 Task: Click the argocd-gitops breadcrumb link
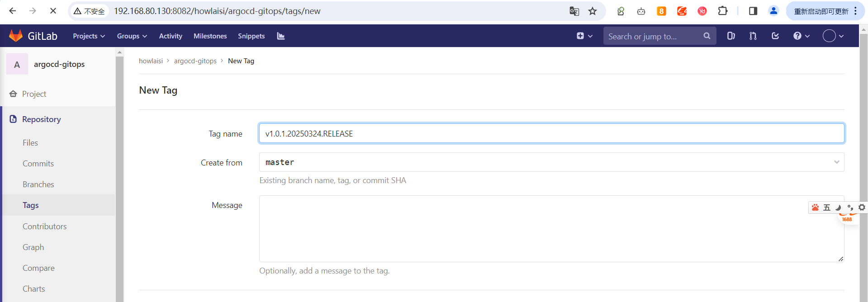[195, 61]
